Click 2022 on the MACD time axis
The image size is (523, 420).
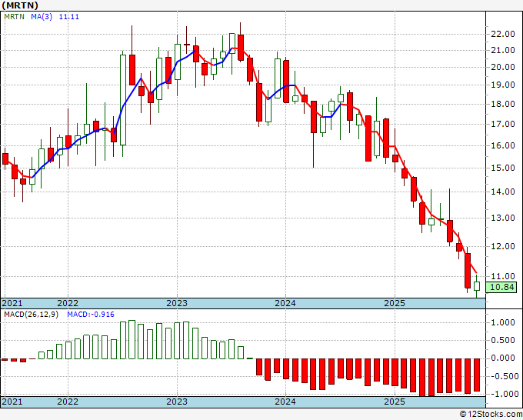68,402
